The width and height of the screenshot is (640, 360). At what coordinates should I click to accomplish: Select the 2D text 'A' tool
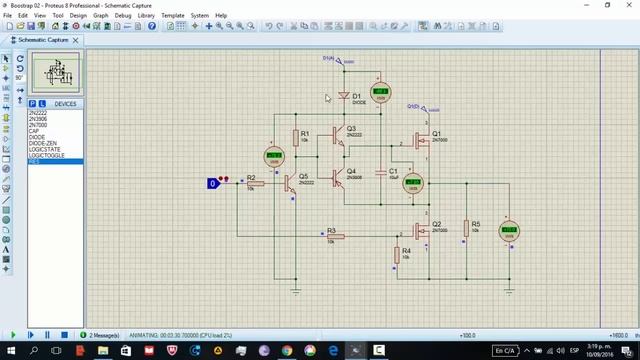point(6,249)
